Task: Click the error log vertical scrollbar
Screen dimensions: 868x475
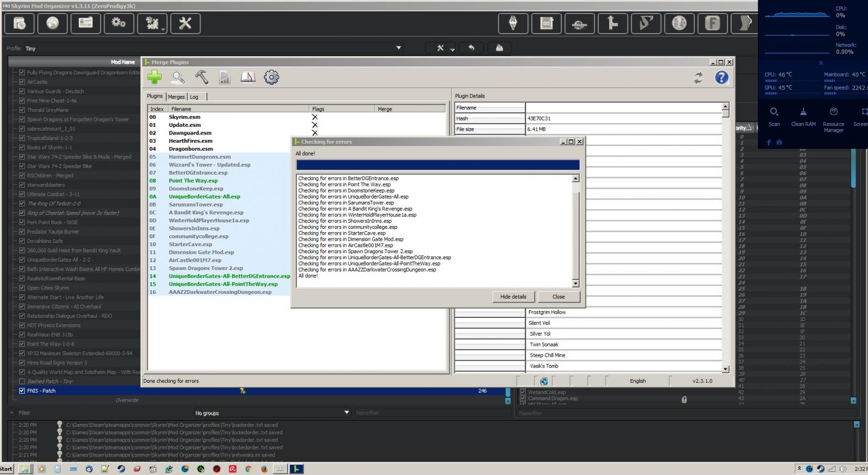Action: click(576, 231)
